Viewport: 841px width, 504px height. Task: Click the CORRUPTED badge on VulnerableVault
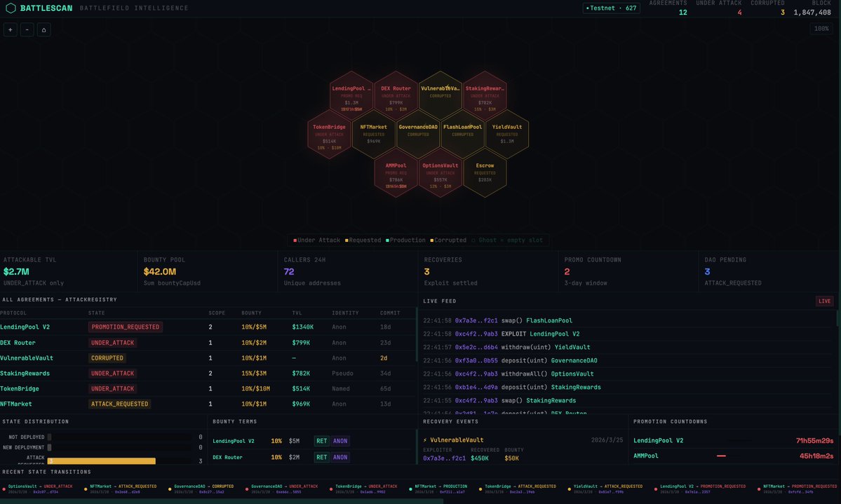click(x=107, y=358)
